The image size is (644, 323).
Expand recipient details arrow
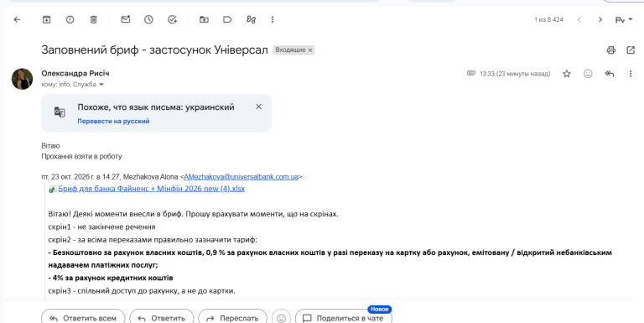(x=101, y=85)
